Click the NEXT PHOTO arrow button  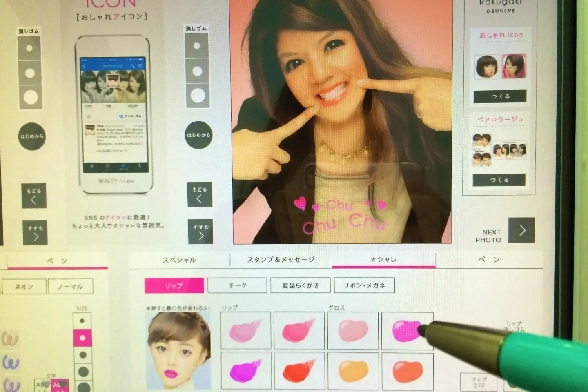coord(521,231)
